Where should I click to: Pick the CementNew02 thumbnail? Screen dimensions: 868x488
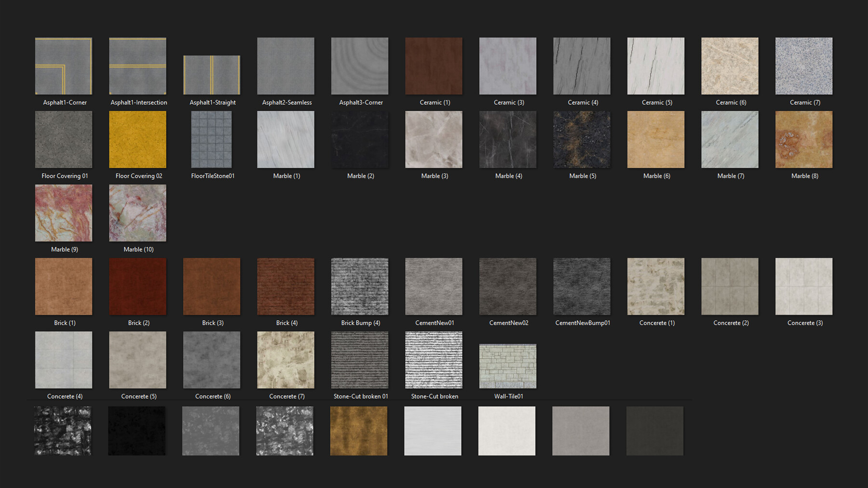[x=508, y=287]
